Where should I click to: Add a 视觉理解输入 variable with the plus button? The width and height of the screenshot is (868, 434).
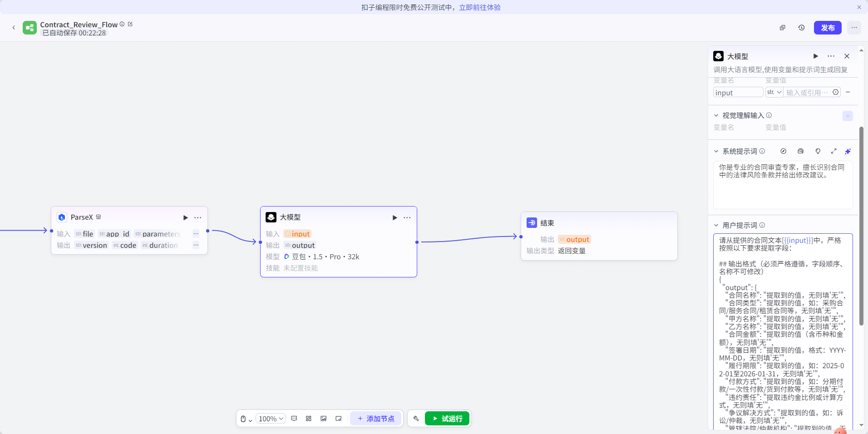coord(848,116)
